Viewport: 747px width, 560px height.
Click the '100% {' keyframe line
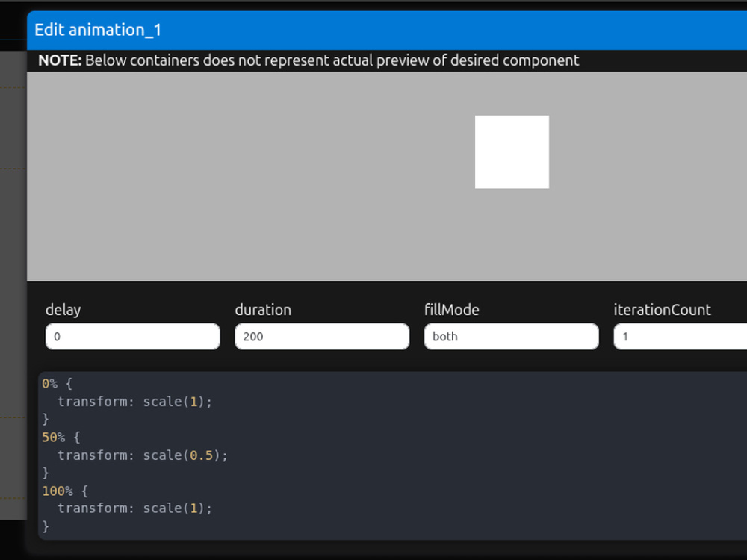(x=65, y=491)
